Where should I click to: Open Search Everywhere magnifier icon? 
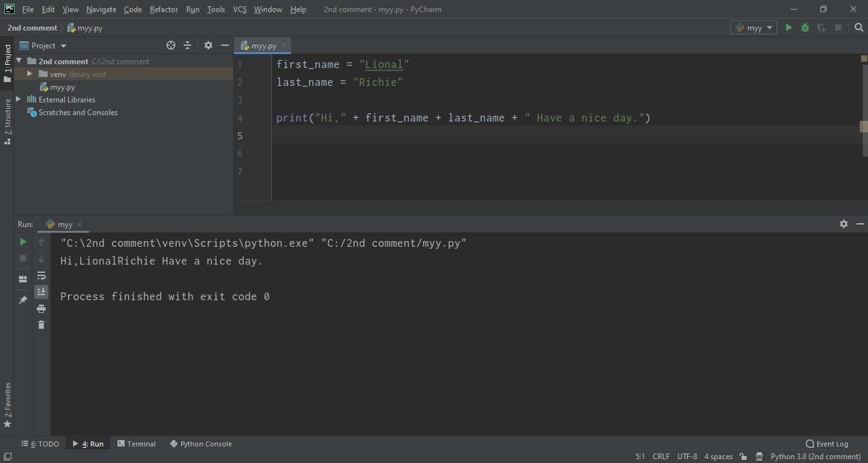point(859,27)
